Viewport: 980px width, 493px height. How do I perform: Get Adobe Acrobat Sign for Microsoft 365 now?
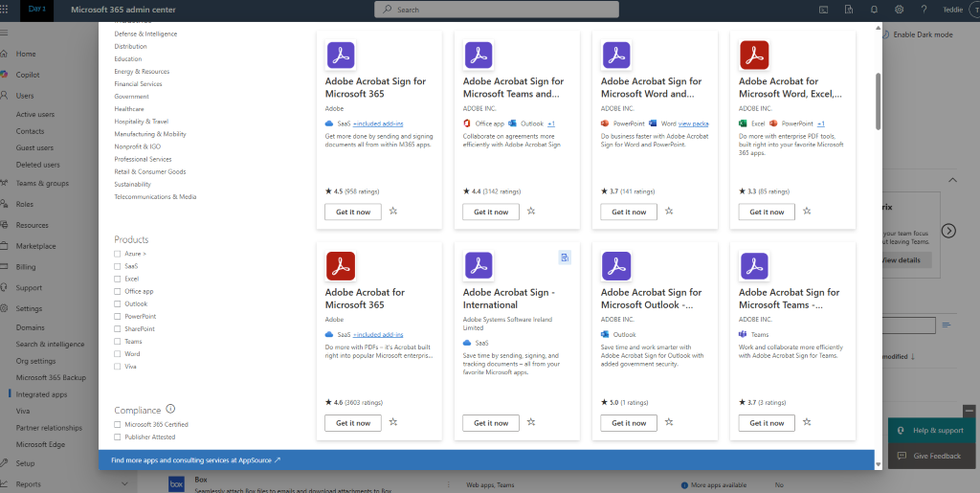tap(353, 212)
